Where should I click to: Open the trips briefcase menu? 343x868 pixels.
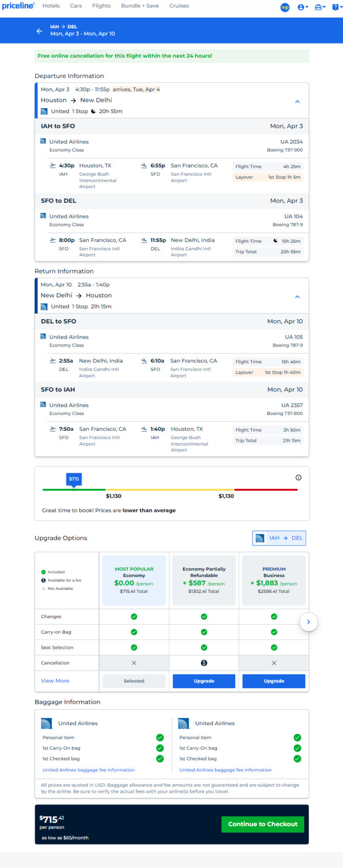320,7
